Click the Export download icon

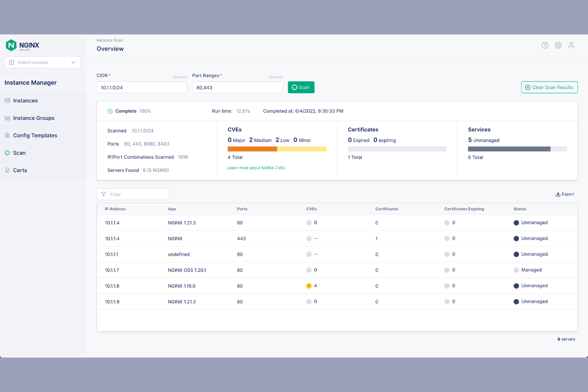pos(558,194)
